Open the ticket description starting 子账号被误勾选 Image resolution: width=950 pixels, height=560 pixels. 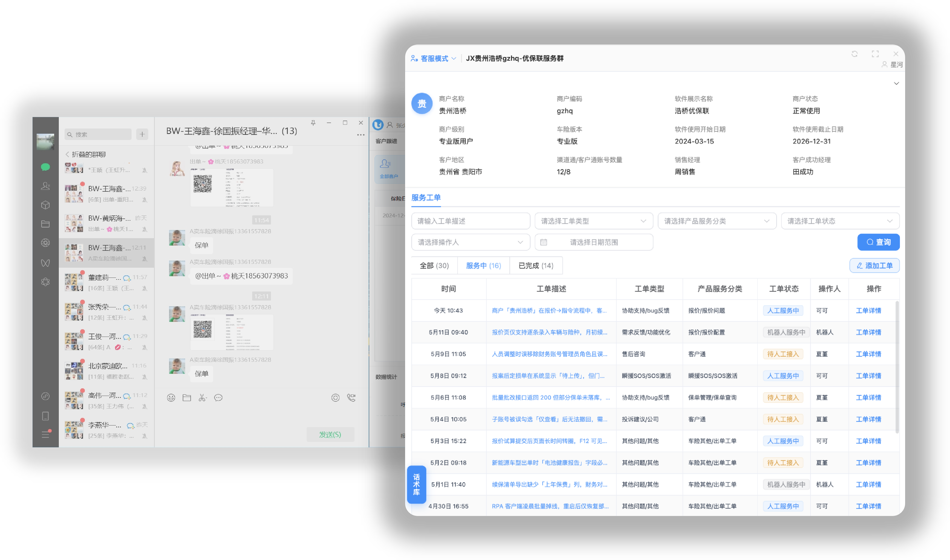click(550, 419)
